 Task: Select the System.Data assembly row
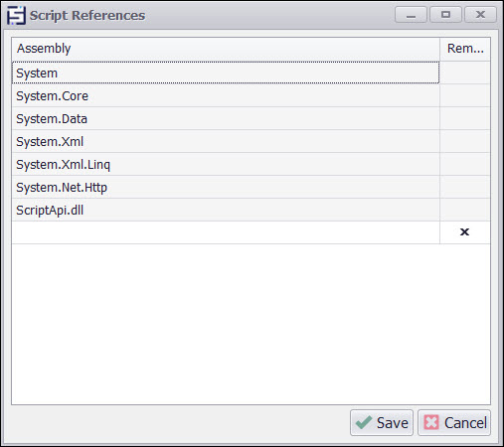pyautogui.click(x=226, y=118)
